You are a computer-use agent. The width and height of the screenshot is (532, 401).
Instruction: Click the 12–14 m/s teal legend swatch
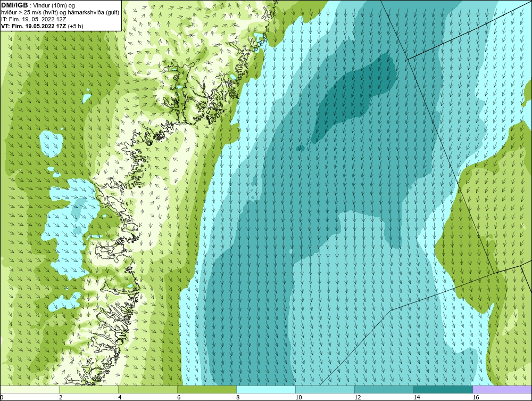[384, 389]
